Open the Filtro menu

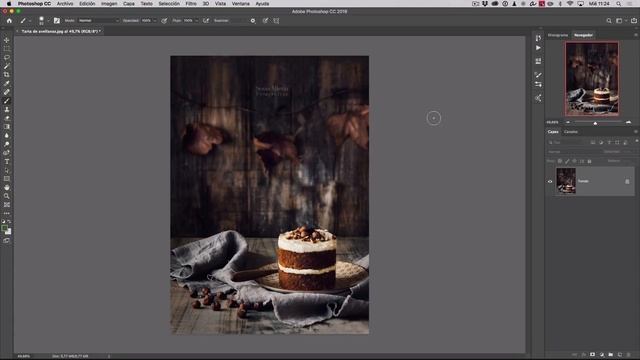[x=191, y=4]
